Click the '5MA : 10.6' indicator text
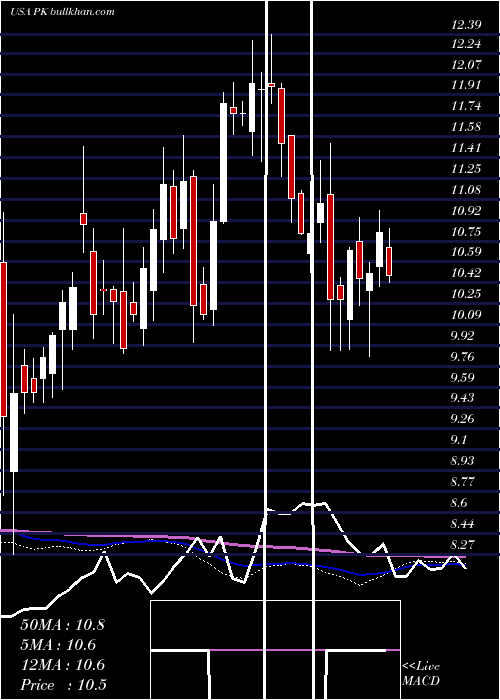Image resolution: width=500 pixels, height=700 pixels. 59,645
